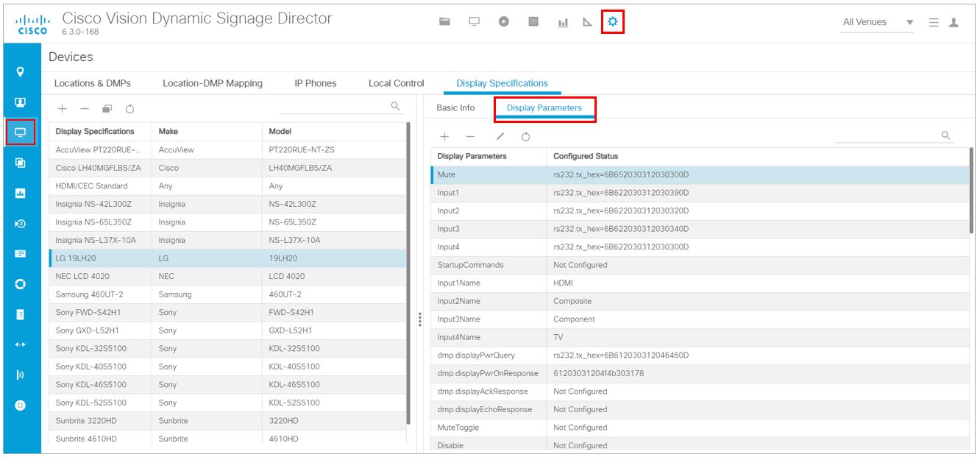The image size is (980, 460).
Task: Open the blue gear configuration icon
Action: pos(613,22)
